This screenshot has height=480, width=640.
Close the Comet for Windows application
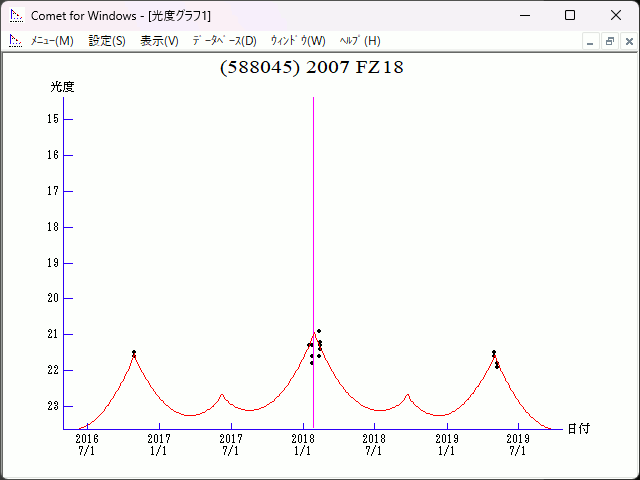[616, 16]
